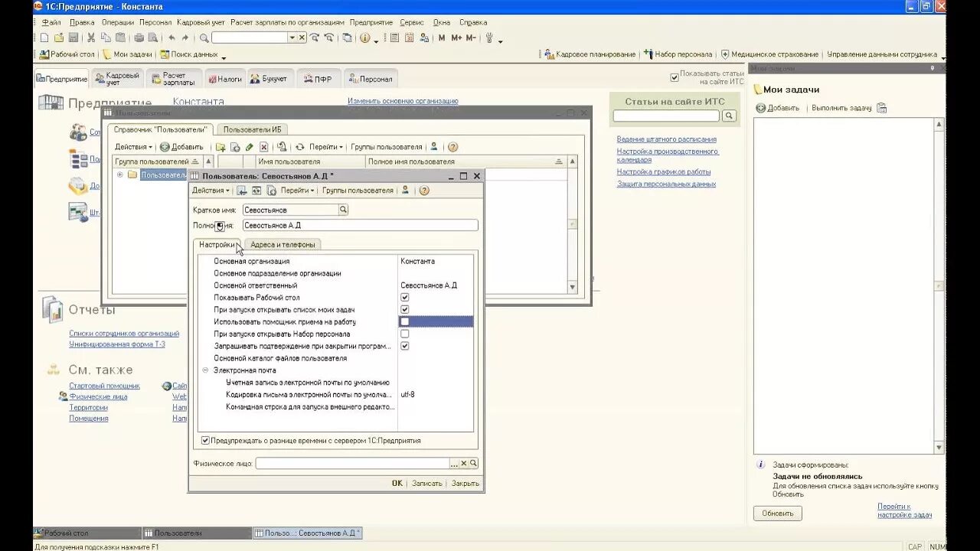
Task: Click the OK button in user card
Action: coord(397,484)
